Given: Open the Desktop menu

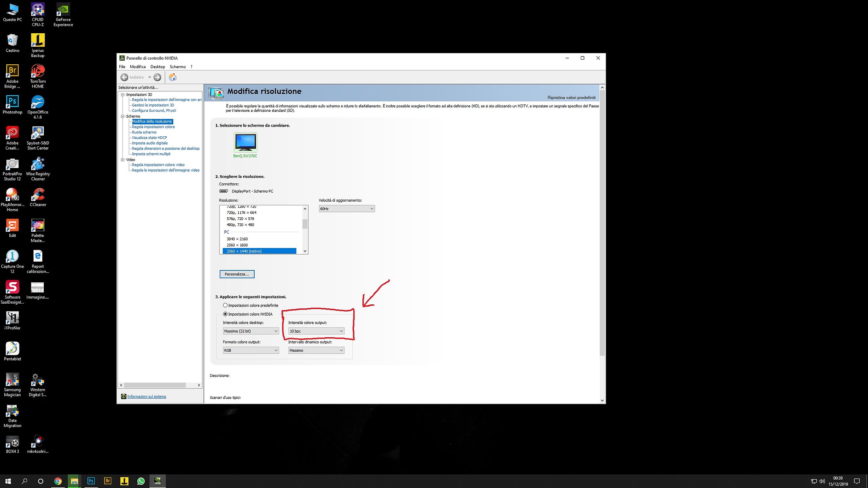Looking at the screenshot, I should coord(157,67).
